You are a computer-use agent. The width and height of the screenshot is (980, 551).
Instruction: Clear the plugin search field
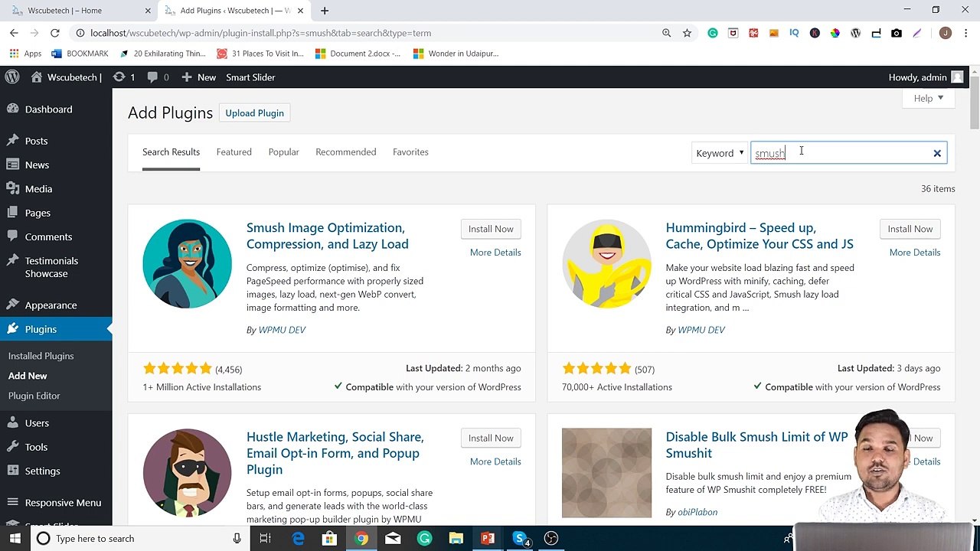click(937, 153)
